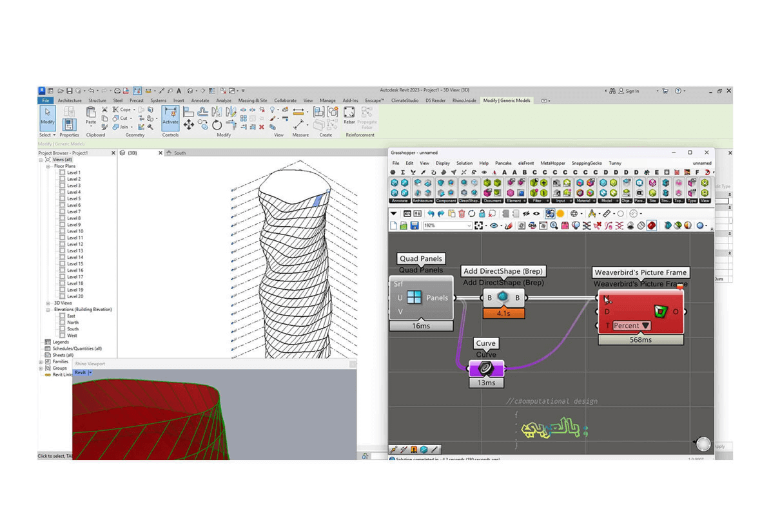Click the Activate controls button
The height and width of the screenshot is (532, 771).
170,115
